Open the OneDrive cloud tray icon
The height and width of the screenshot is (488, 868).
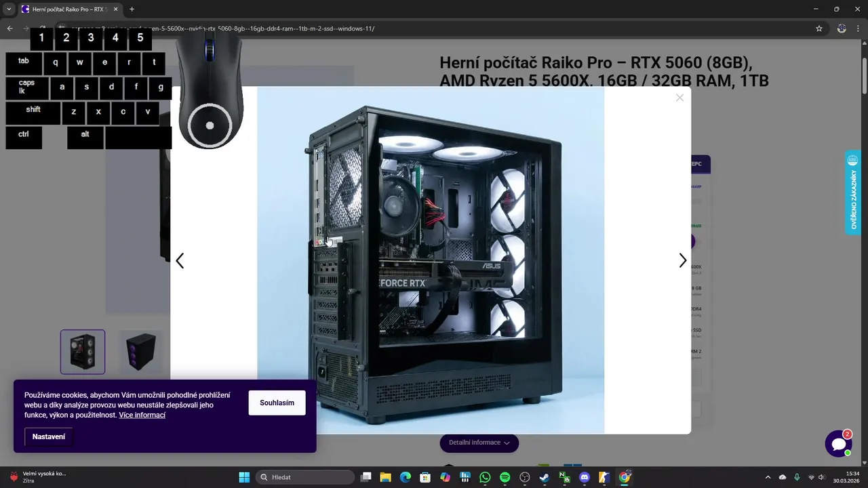[x=783, y=477]
